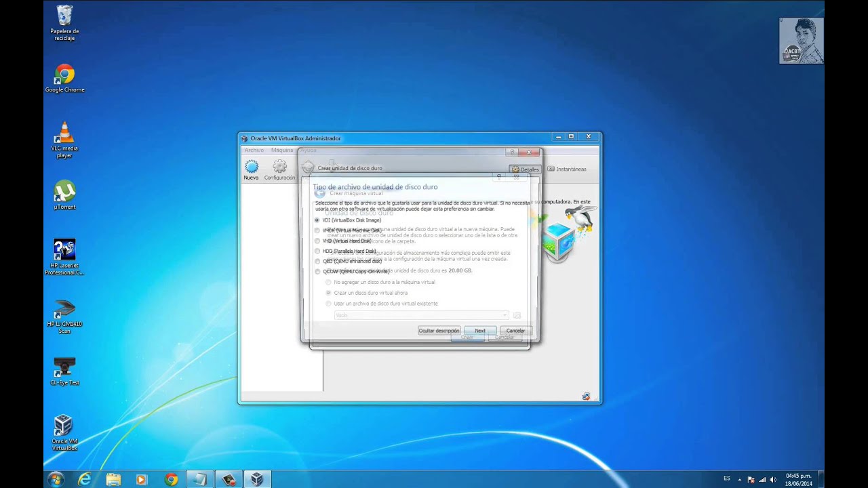This screenshot has width=868, height=488.
Task: Click Show desktop strip at taskbar end
Action: (x=821, y=479)
